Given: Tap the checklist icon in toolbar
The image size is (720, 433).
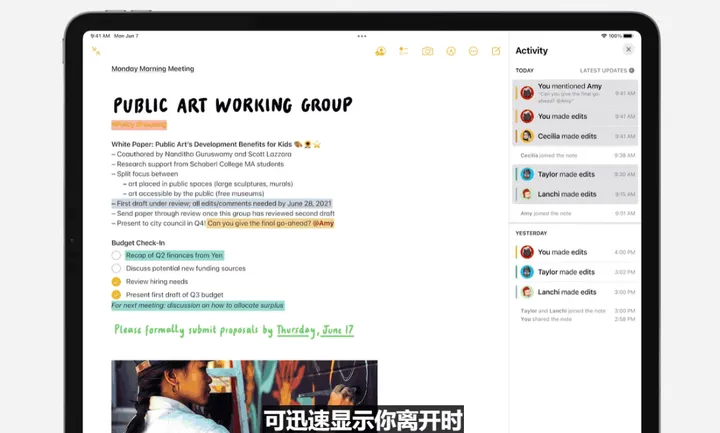Looking at the screenshot, I should (x=403, y=51).
